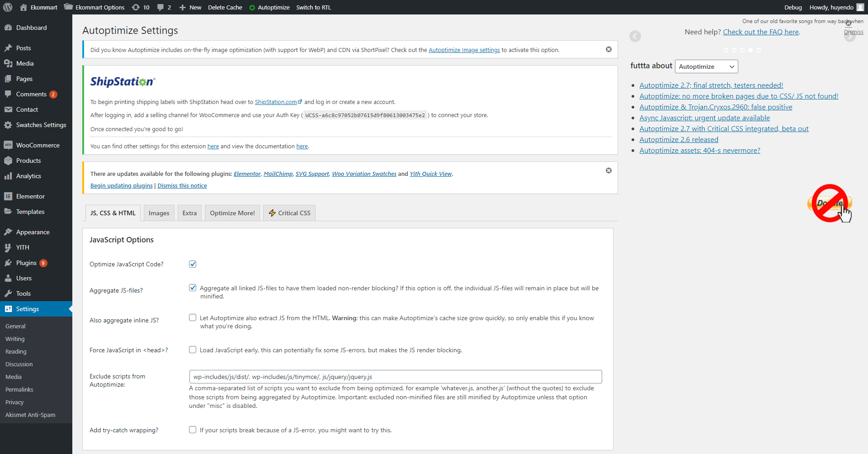Uncheck Optimize JavaScript Code checkbox
Image resolution: width=868 pixels, height=454 pixels.
(193, 264)
